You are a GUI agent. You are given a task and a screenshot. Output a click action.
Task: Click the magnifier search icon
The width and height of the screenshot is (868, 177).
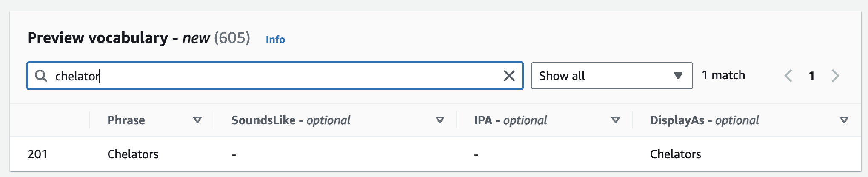41,76
